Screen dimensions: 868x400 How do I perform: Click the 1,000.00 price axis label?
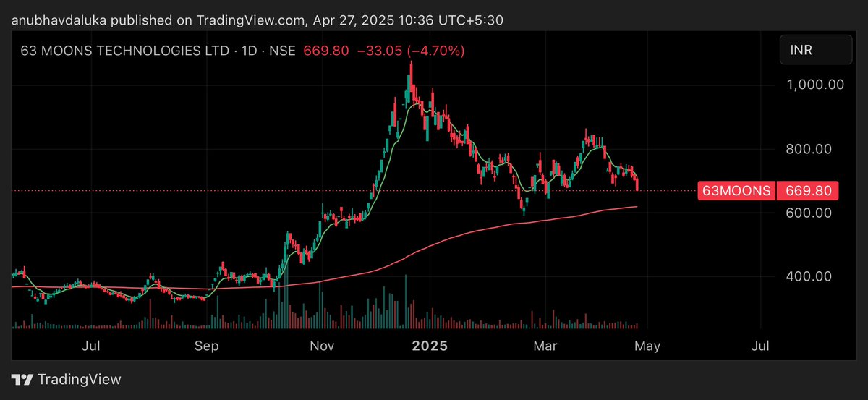[815, 85]
